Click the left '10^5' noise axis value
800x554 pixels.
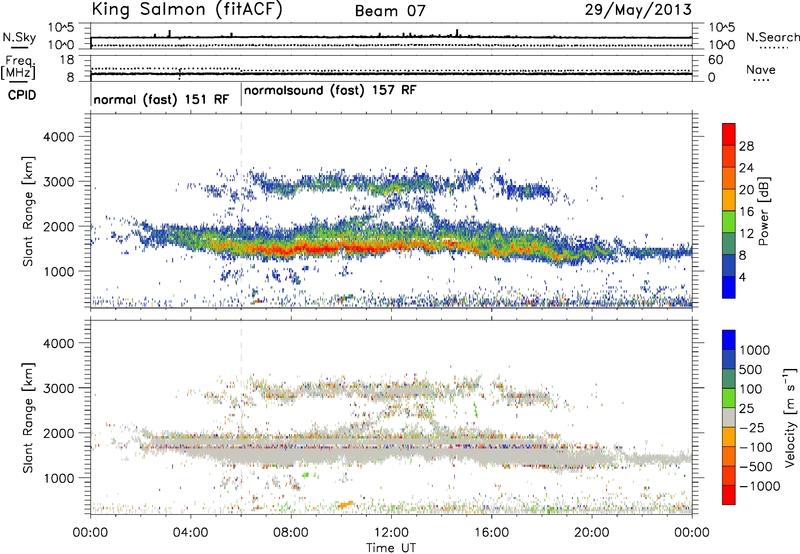[x=61, y=28]
